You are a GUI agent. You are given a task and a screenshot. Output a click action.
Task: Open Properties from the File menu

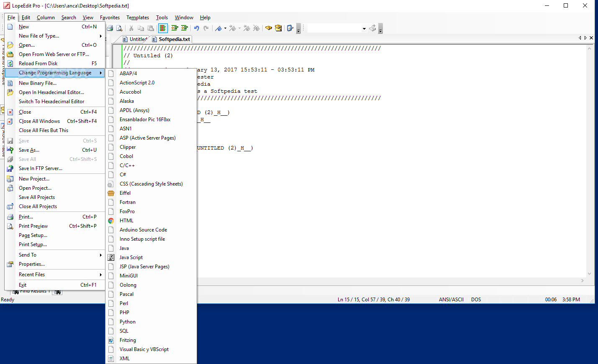(x=55, y=264)
